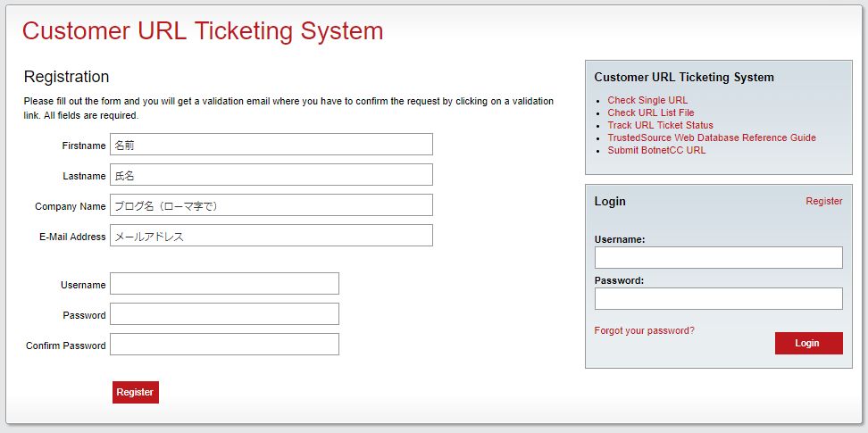Open the Forgot your password link
Viewport: 868px width, 433px height.
tap(645, 330)
